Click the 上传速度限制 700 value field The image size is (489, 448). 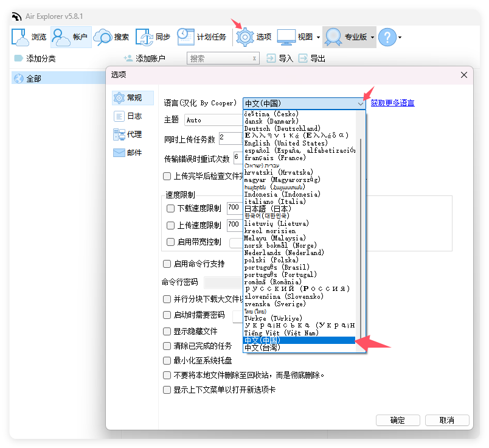(235, 225)
